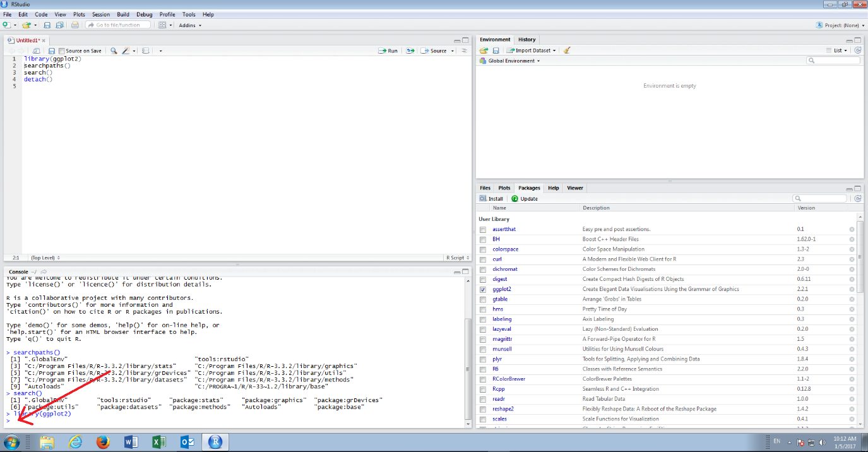Click the code tools magic wand icon

pos(126,51)
